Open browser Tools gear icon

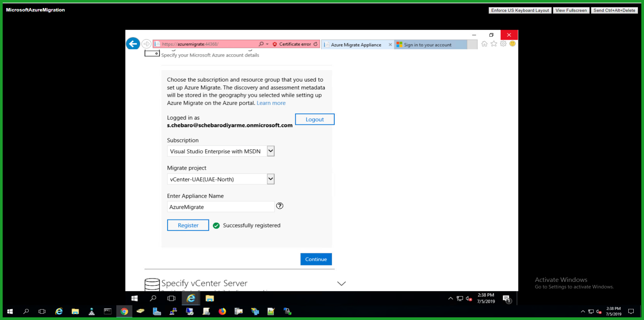point(503,44)
